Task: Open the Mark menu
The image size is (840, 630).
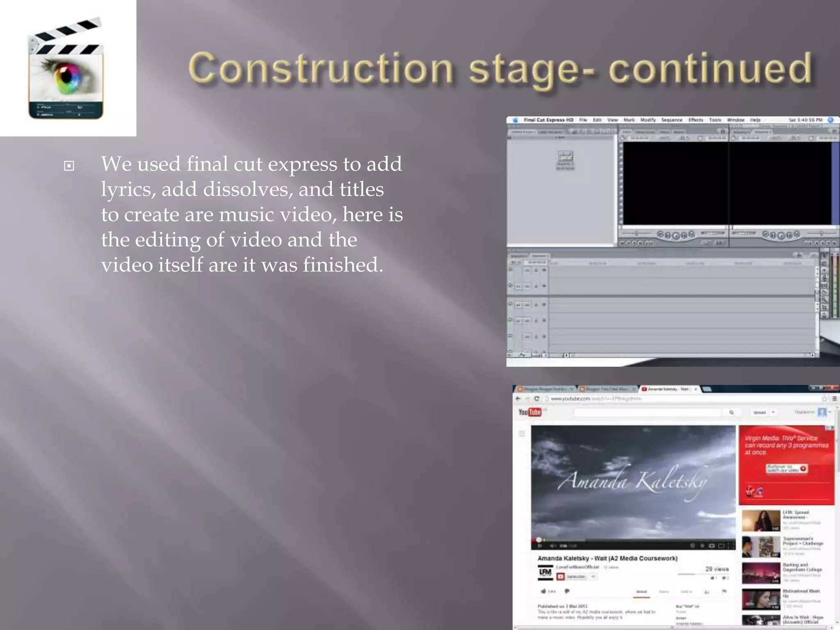Action: pyautogui.click(x=629, y=120)
